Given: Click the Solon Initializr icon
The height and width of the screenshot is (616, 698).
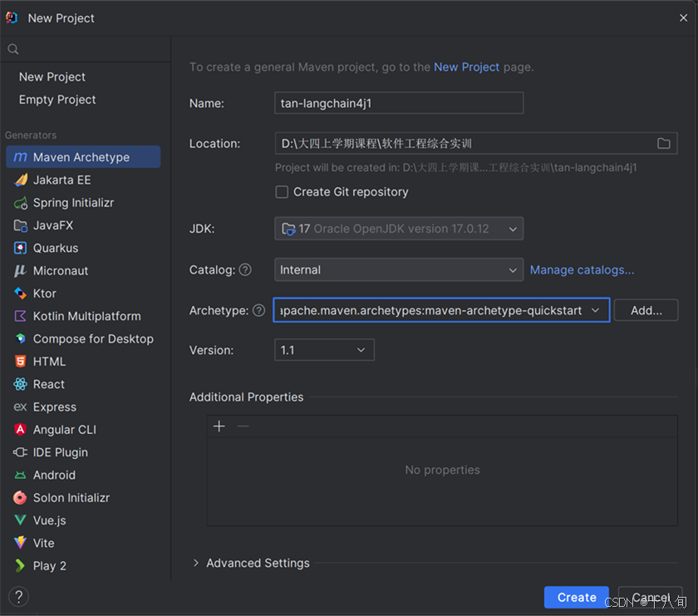Looking at the screenshot, I should coord(21,498).
